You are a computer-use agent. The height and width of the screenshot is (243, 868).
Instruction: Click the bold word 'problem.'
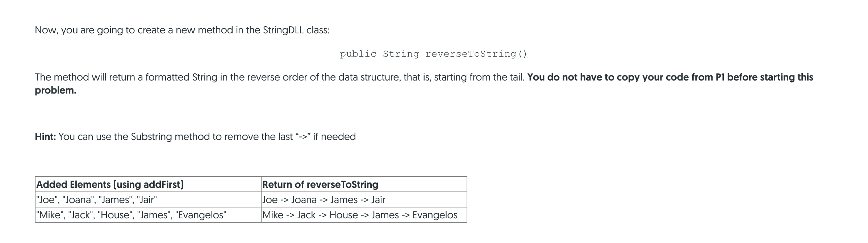pos(55,90)
